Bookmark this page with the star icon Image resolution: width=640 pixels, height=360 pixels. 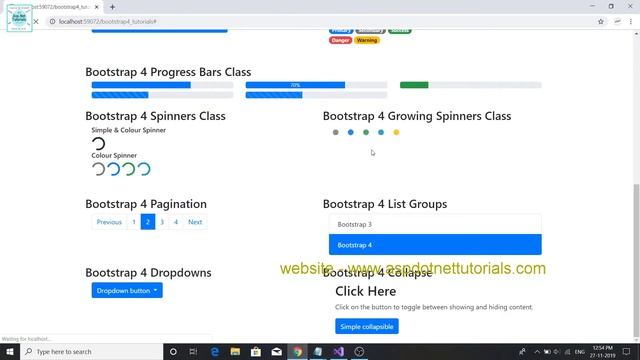[601, 22]
